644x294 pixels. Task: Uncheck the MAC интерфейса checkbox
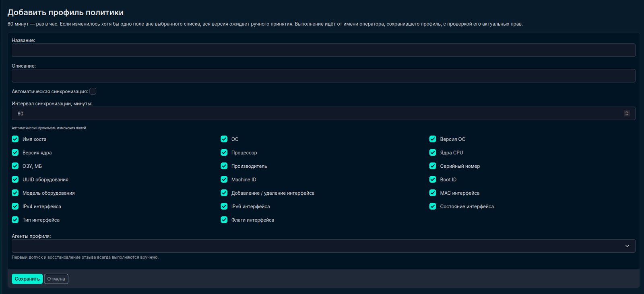433,193
